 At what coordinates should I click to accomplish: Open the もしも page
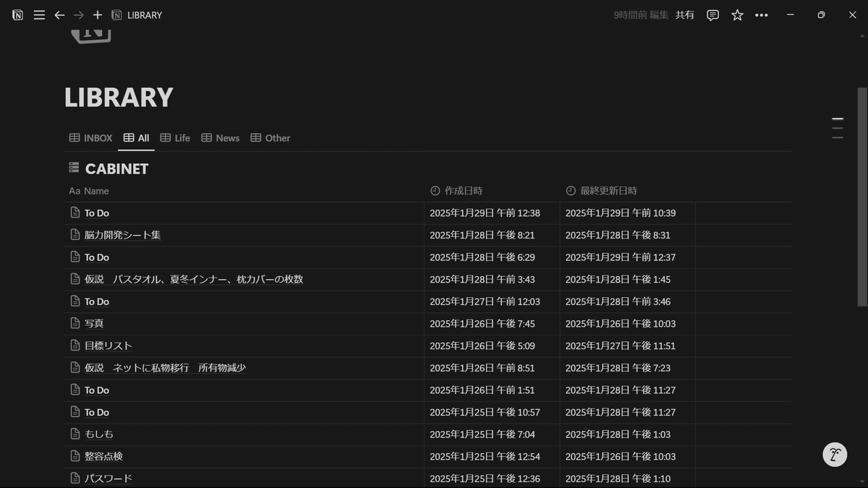[99, 434]
